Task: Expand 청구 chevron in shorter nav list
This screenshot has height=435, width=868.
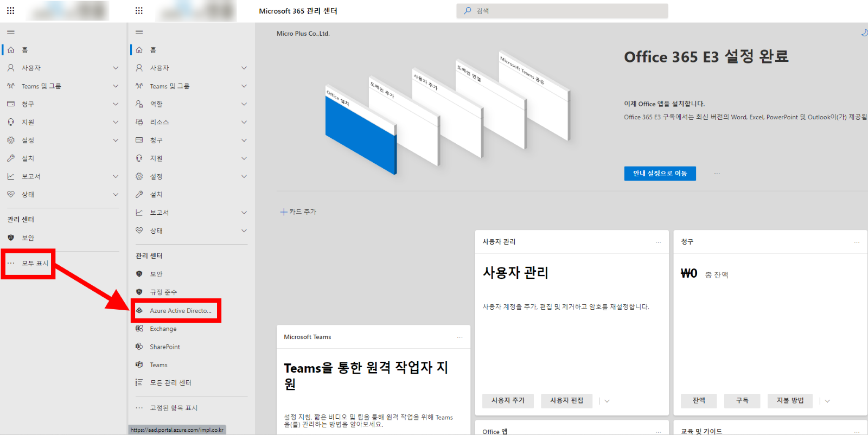Action: tap(116, 104)
